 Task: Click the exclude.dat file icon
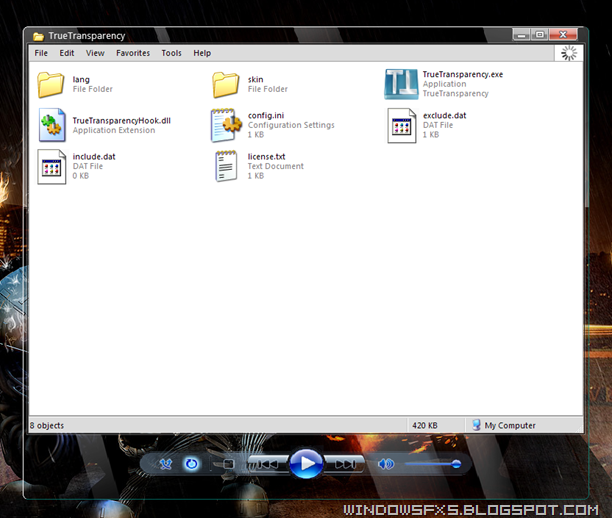pos(402,126)
